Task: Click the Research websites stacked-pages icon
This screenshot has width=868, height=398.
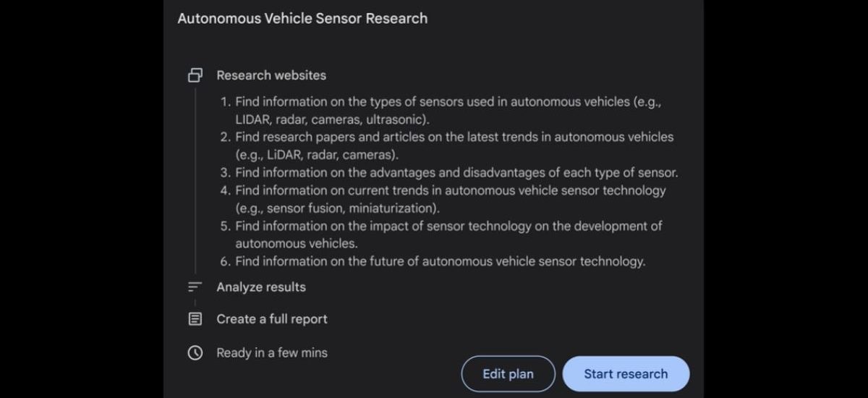Action: click(195, 75)
